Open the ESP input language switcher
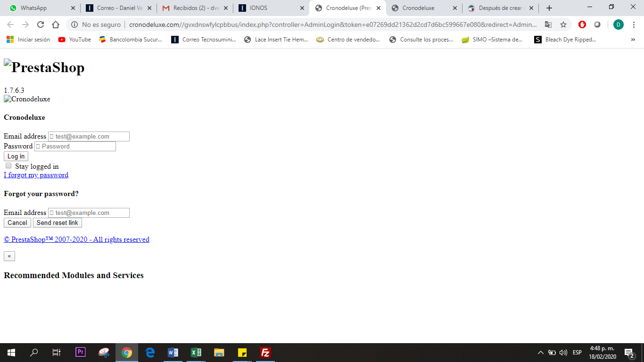Screen dimensions: 644x362 [577, 353]
